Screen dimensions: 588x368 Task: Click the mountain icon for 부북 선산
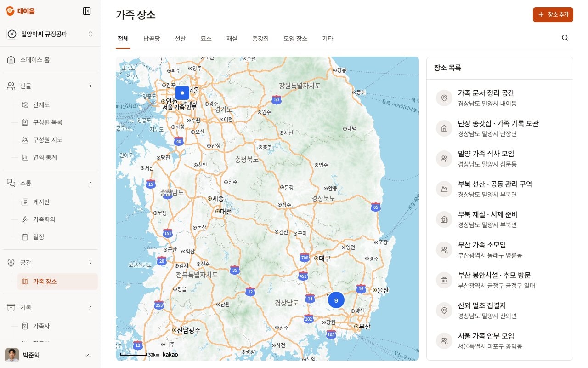point(444,189)
